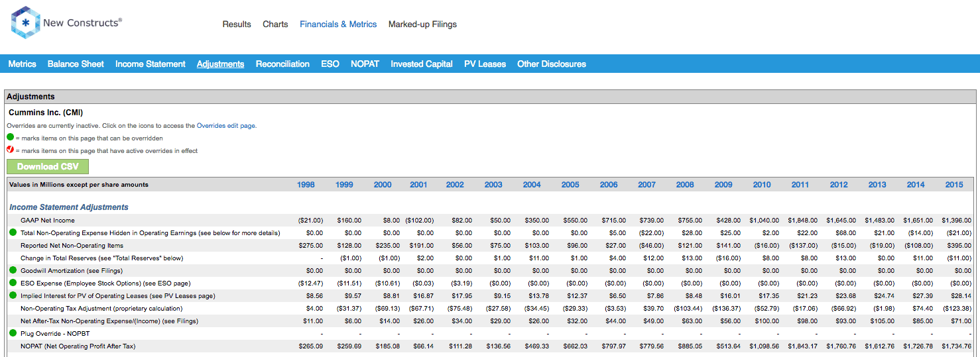Select the 2006 year column header

click(x=609, y=185)
